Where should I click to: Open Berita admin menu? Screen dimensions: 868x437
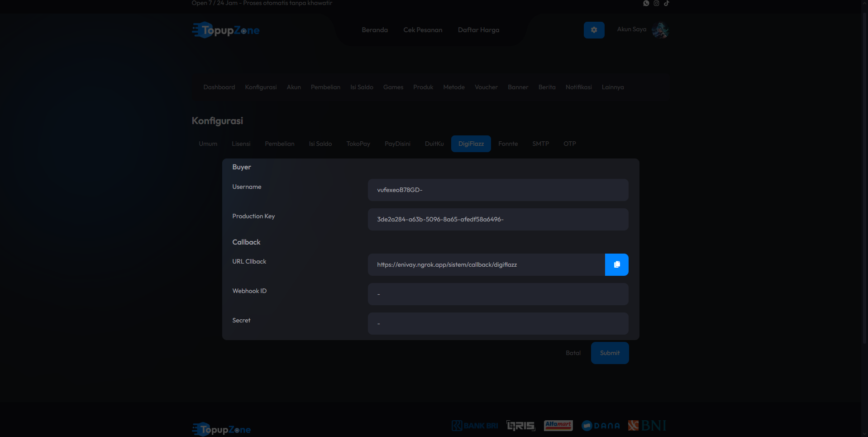pos(547,87)
